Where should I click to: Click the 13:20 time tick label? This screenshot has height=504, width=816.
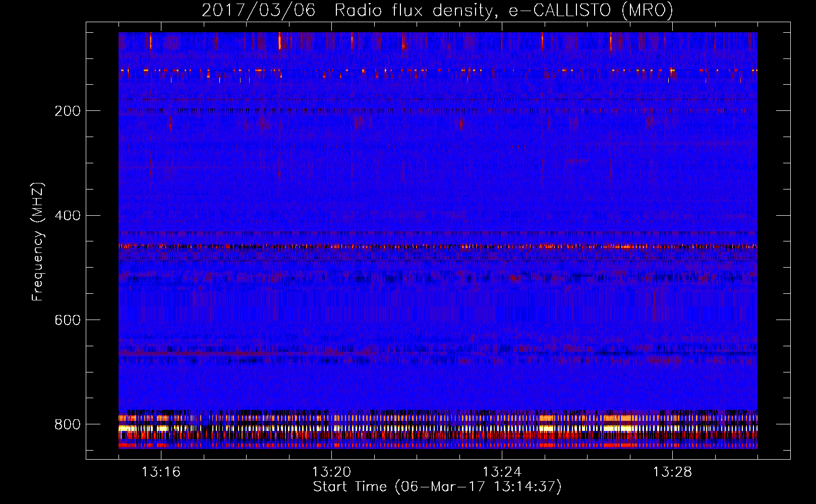(331, 472)
